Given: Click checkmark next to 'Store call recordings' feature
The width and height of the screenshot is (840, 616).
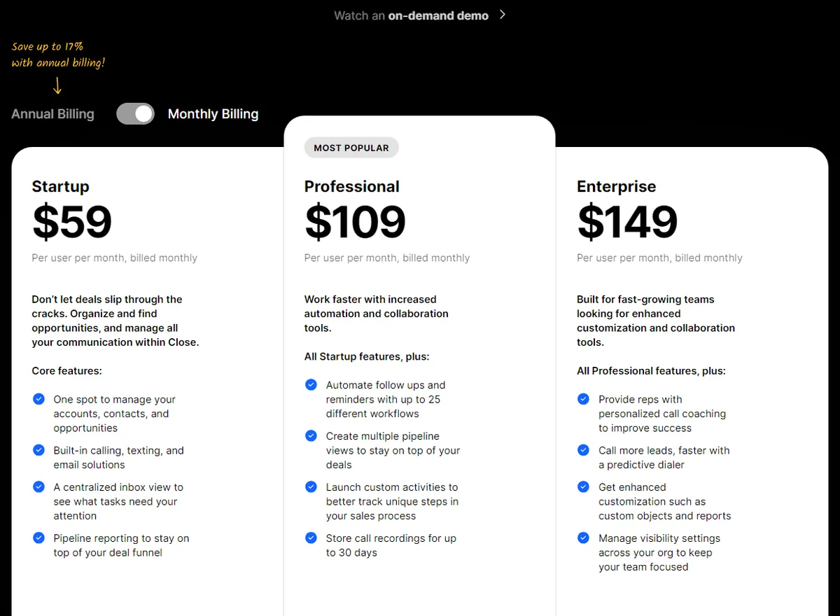Looking at the screenshot, I should [x=311, y=538].
